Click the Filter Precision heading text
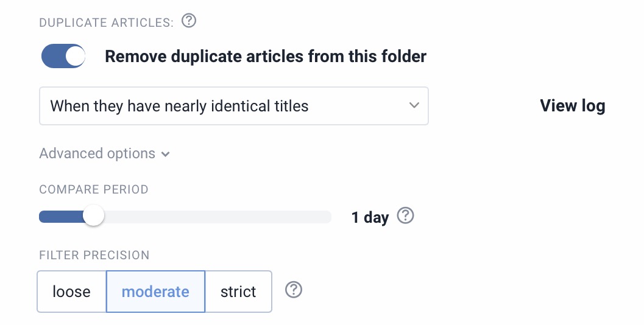Image resolution: width=644 pixels, height=325 pixels. (94, 255)
